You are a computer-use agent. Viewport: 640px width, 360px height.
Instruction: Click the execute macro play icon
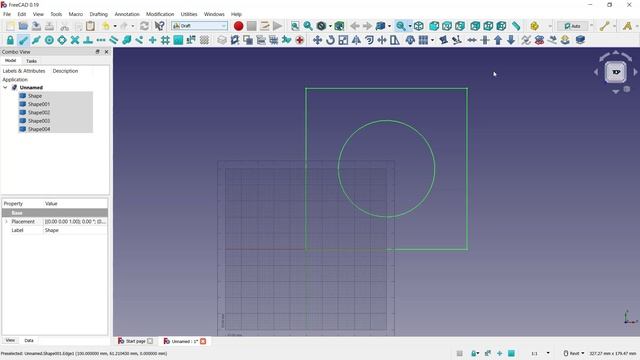click(278, 26)
